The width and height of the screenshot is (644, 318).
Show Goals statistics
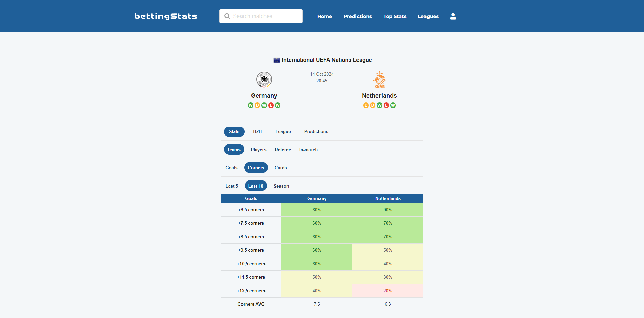[x=232, y=168]
